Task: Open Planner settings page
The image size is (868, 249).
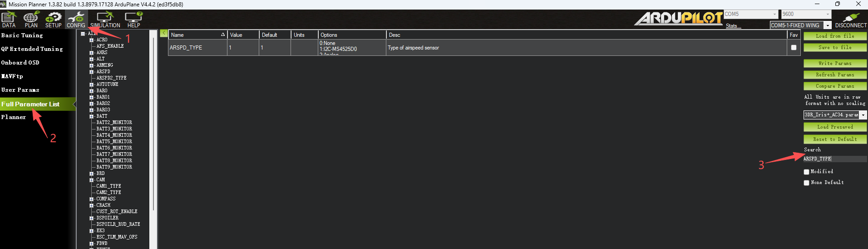Action: (x=14, y=117)
